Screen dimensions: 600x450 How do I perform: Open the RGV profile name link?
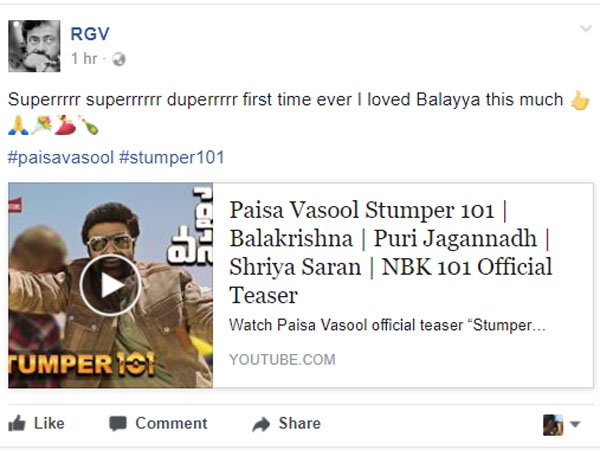90,34
